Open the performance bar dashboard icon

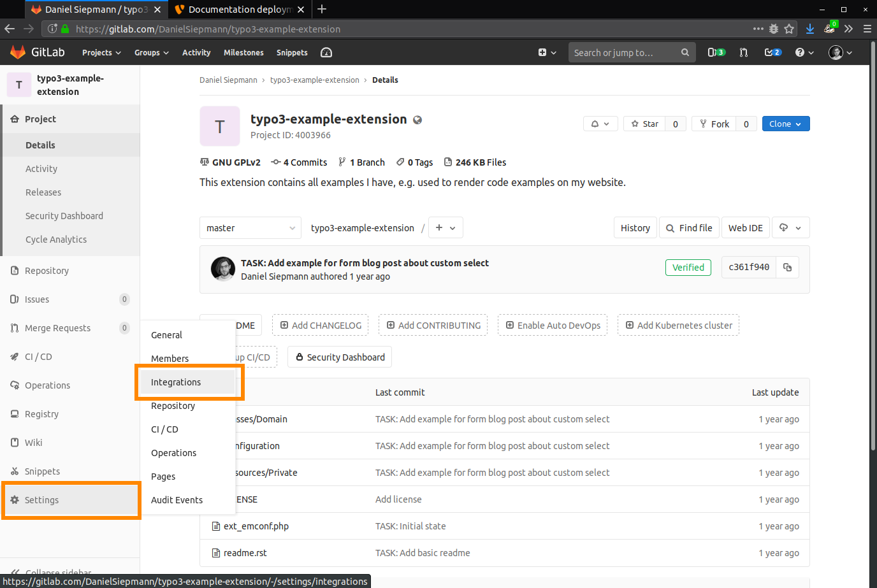click(x=326, y=52)
